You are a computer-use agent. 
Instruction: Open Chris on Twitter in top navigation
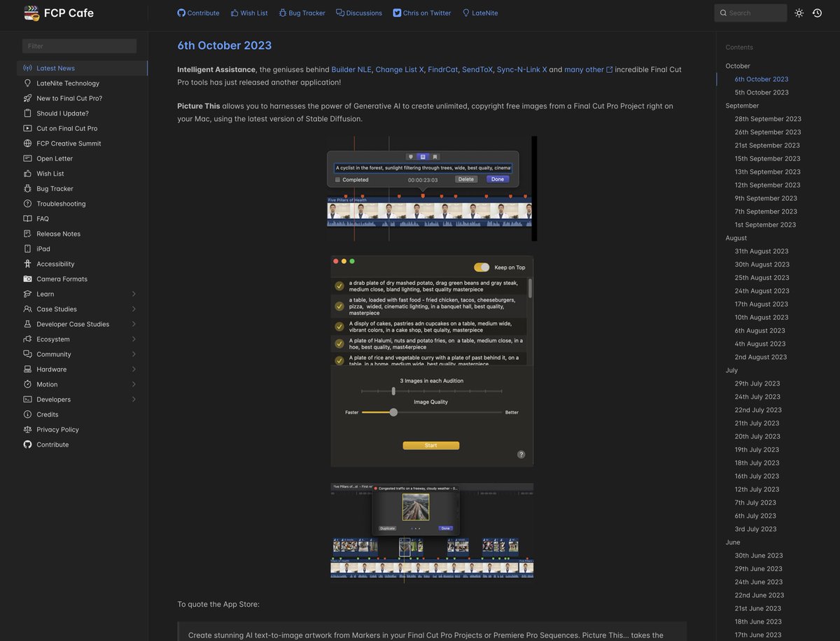pyautogui.click(x=422, y=13)
